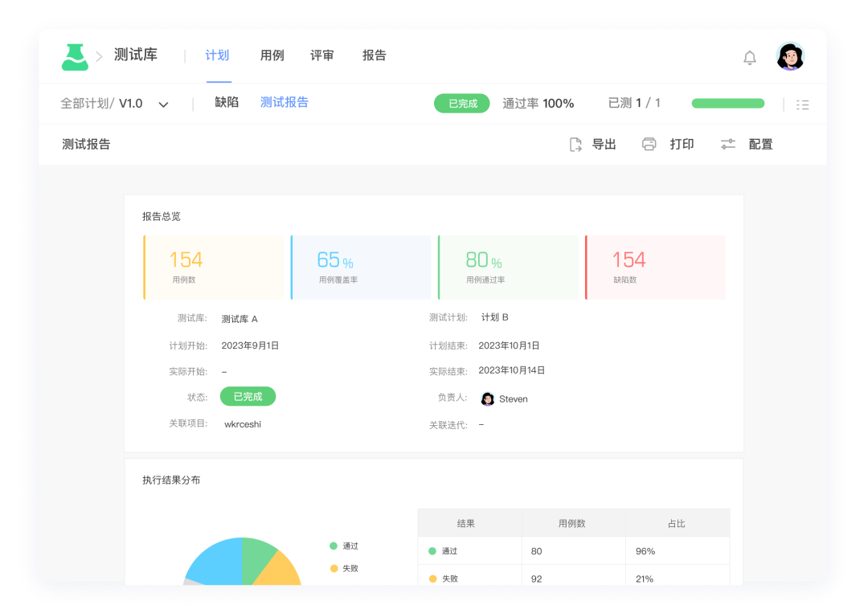
Task: Click the 已完成 badge in header bar
Action: tap(462, 104)
